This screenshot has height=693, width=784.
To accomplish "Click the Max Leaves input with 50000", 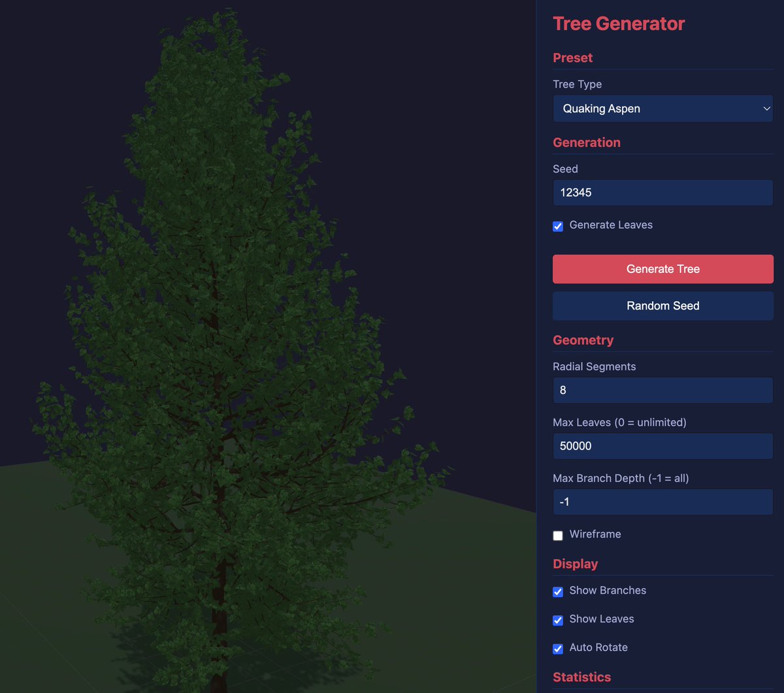I will pos(663,446).
